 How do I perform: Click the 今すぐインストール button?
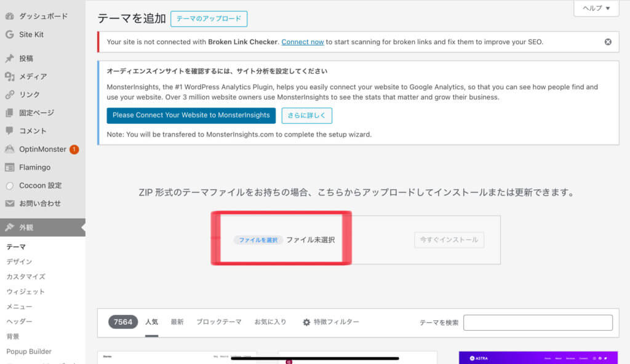coord(449,240)
